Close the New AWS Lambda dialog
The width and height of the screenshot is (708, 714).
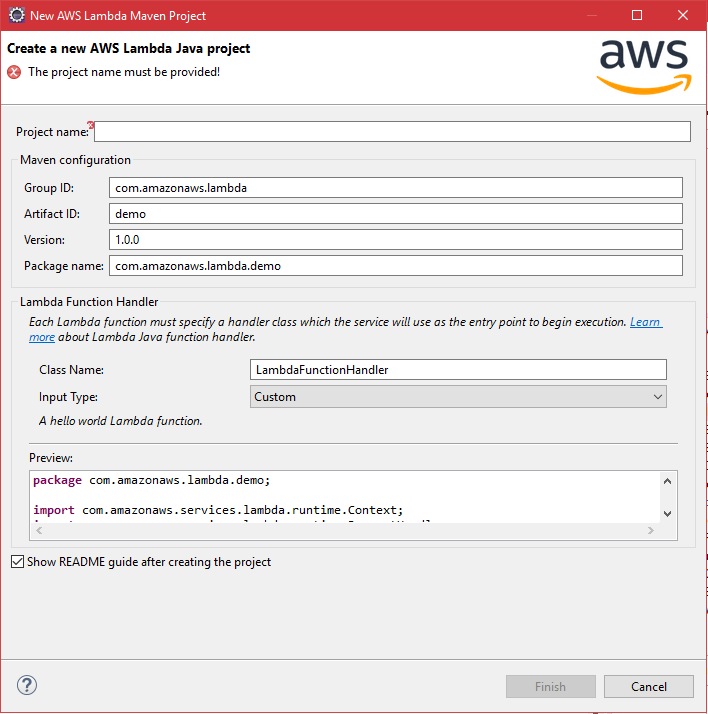pyautogui.click(x=683, y=15)
